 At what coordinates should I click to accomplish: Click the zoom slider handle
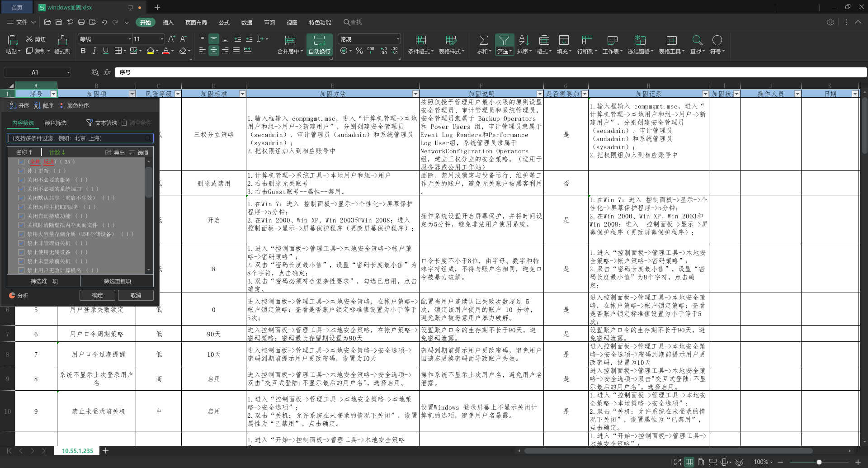[x=819, y=462]
